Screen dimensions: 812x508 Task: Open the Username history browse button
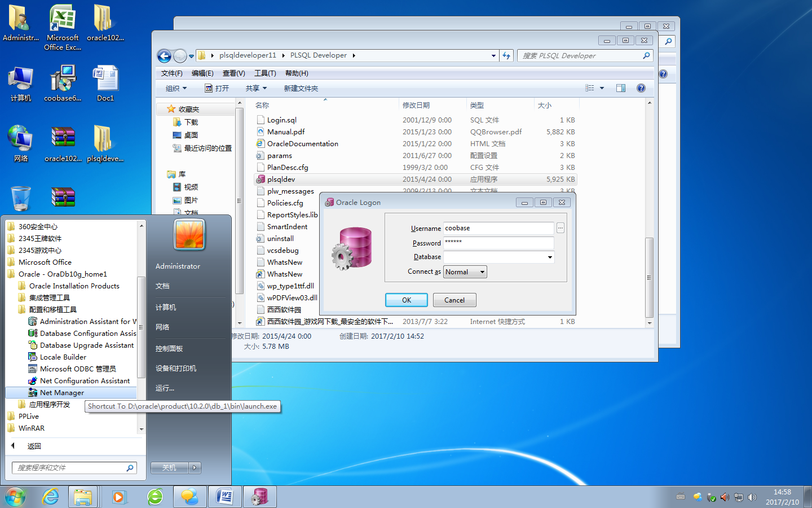(x=561, y=228)
